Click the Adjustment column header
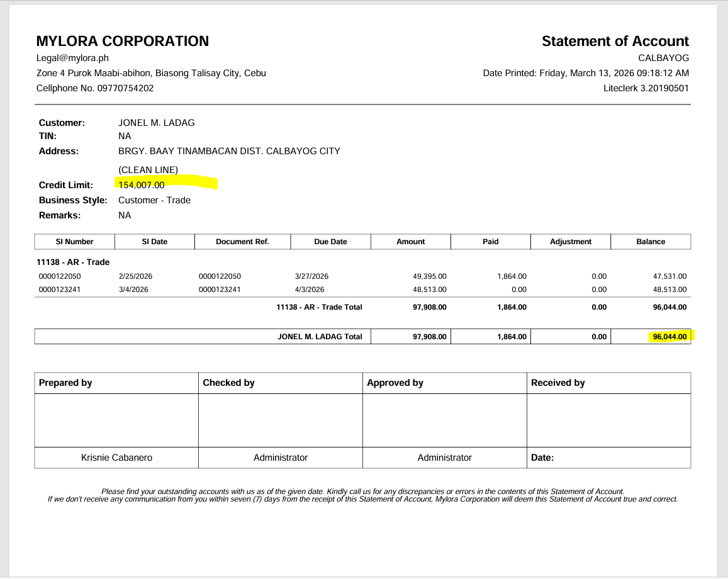 click(571, 242)
